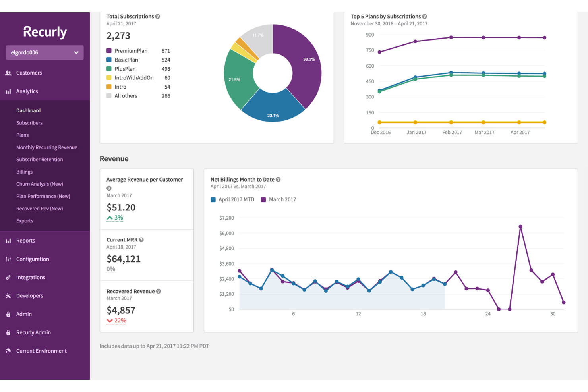The image size is (588, 392).
Task: Click the Reports bar chart icon
Action: pyautogui.click(x=8, y=241)
